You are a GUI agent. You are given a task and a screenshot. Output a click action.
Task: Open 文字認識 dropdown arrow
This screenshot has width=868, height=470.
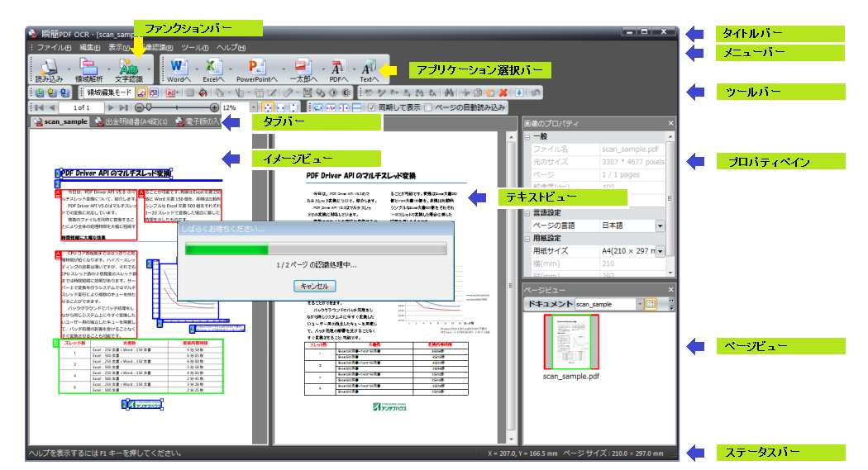pyautogui.click(x=149, y=70)
